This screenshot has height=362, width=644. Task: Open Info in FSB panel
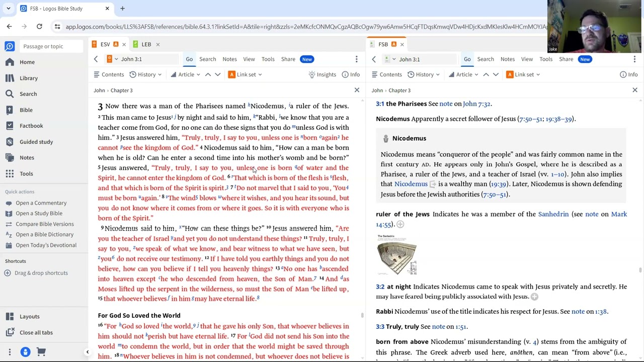[629, 74]
